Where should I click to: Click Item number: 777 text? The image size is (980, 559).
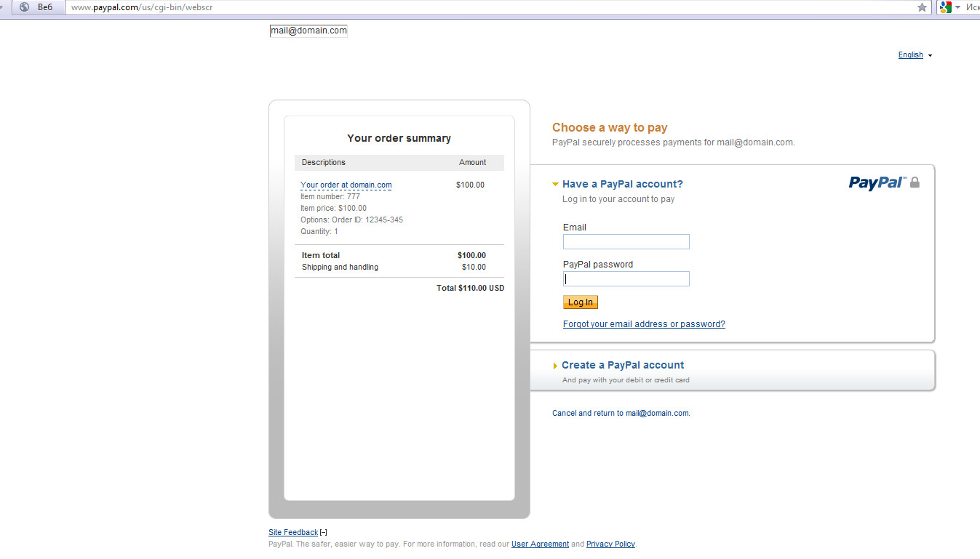coord(330,197)
